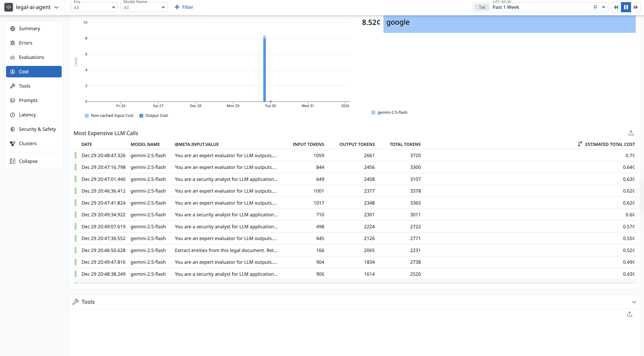Open the Errors page in the sidebar

pyautogui.click(x=25, y=43)
